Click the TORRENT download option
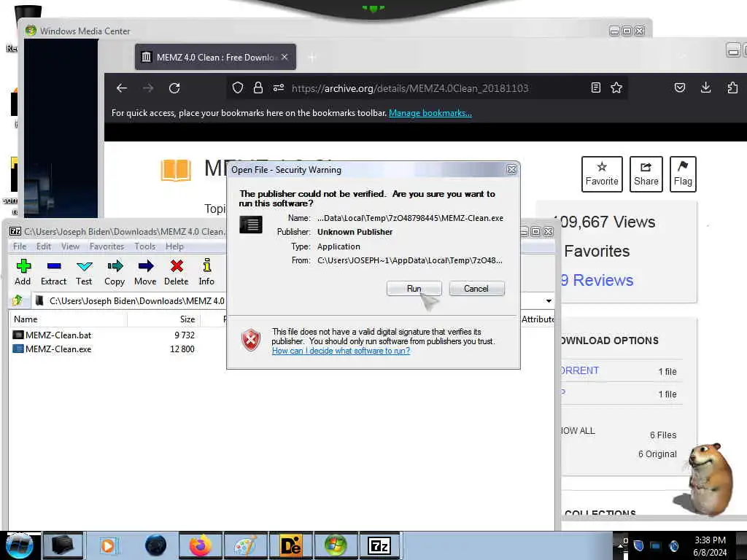The image size is (747, 560). (579, 370)
